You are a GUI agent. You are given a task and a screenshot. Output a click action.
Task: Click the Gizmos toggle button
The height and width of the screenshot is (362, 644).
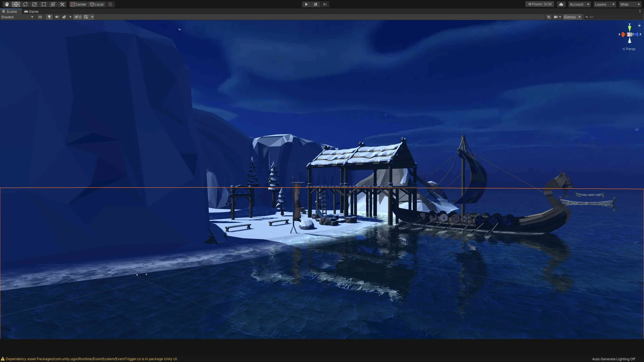coord(570,17)
